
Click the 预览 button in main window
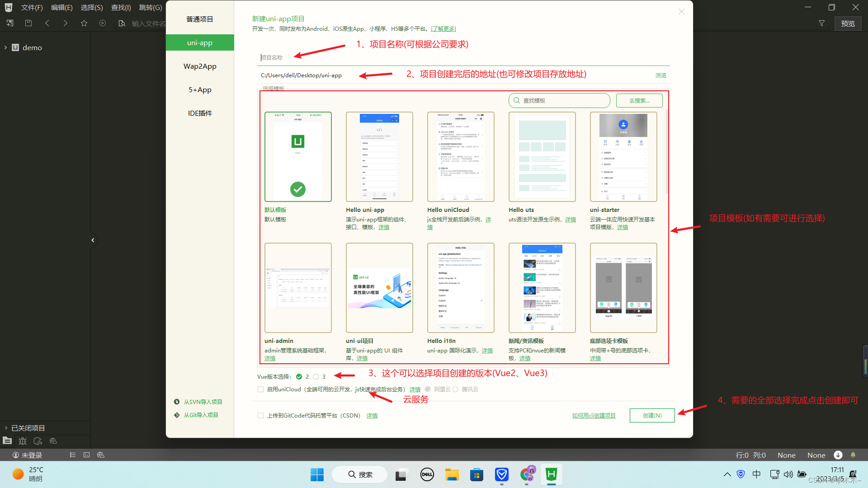coord(848,23)
